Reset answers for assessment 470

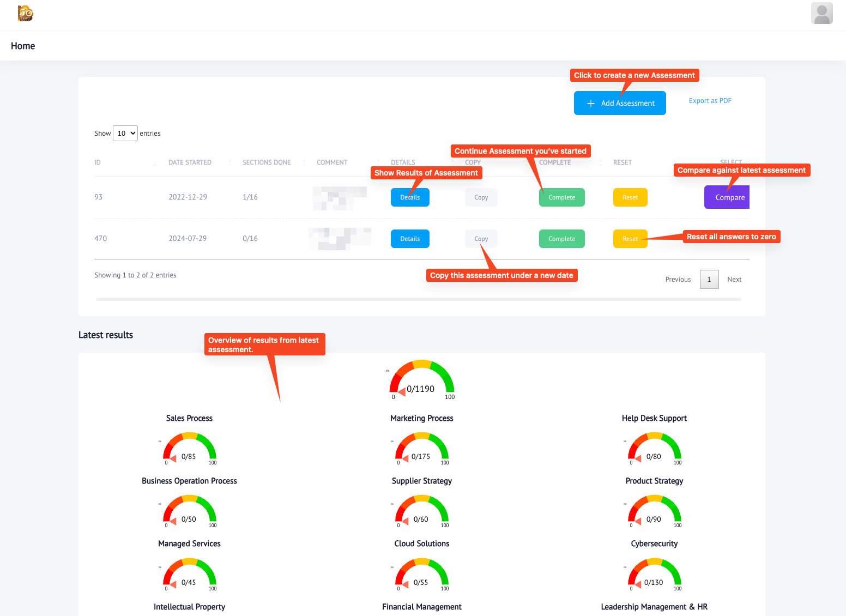click(630, 239)
